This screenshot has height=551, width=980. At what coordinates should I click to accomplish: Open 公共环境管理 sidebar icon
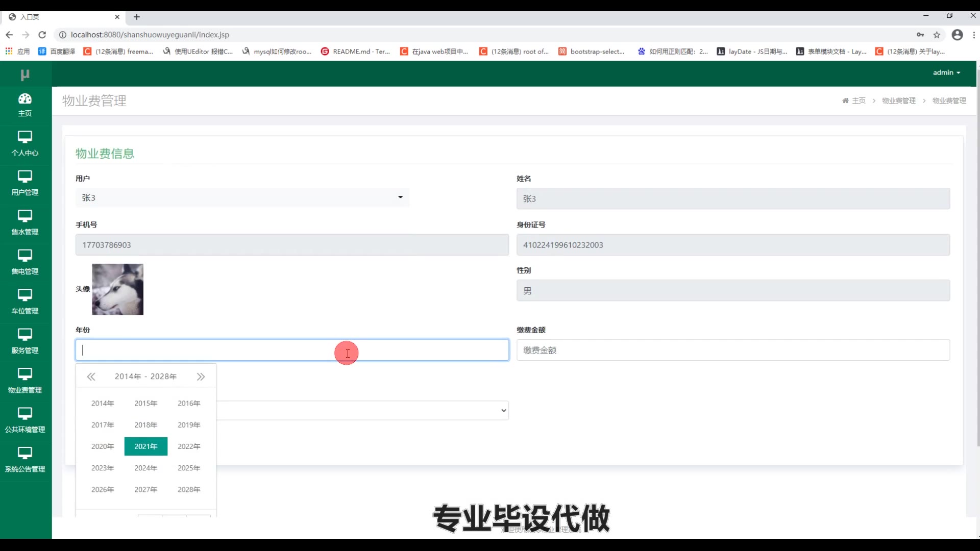[x=25, y=413]
